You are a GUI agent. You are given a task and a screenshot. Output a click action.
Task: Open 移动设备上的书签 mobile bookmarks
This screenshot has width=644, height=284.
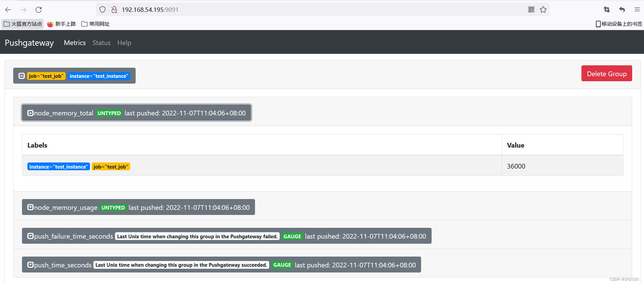tap(619, 24)
